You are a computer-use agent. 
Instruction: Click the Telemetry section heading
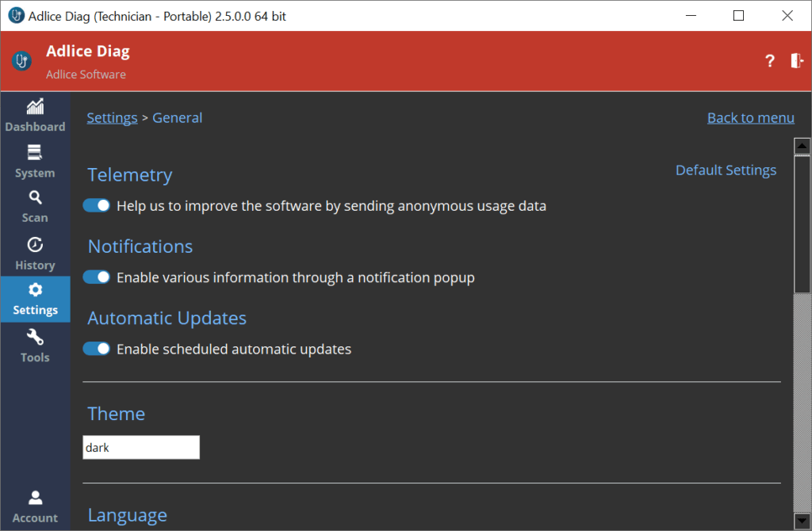[x=130, y=175]
